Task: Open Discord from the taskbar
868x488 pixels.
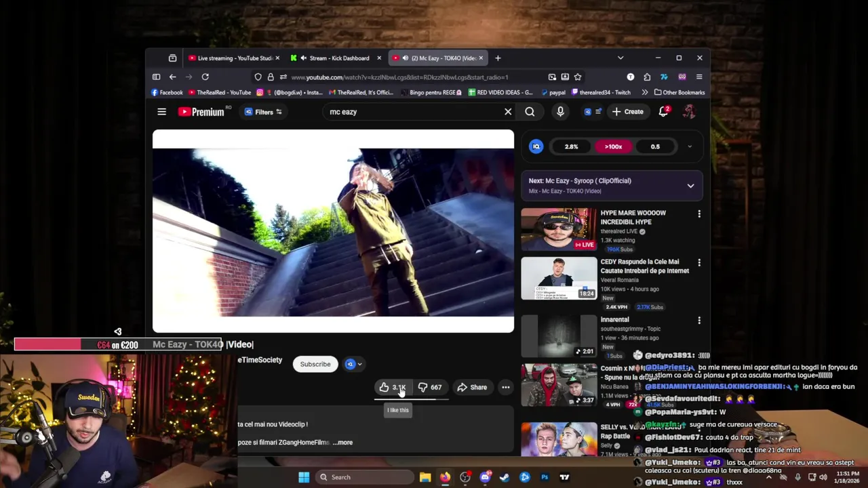Action: click(x=485, y=477)
